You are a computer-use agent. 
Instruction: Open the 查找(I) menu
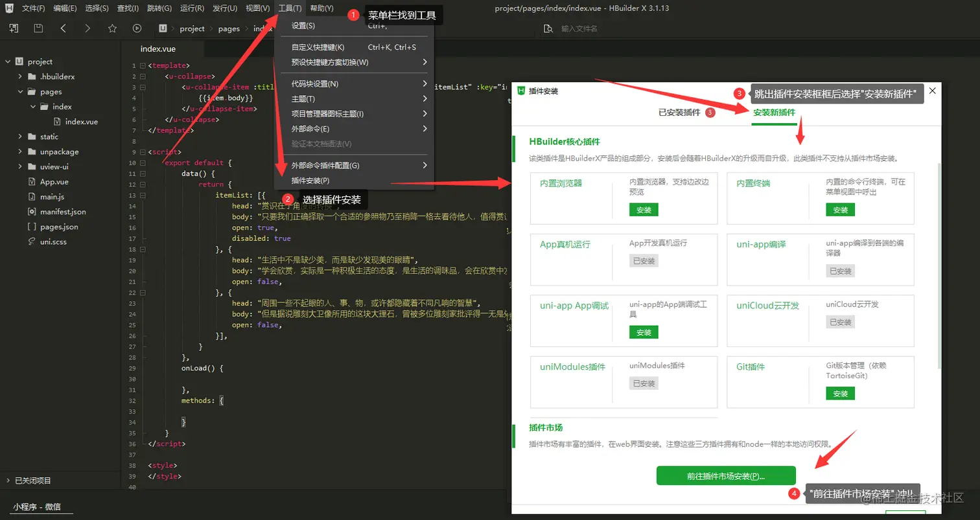click(x=128, y=8)
